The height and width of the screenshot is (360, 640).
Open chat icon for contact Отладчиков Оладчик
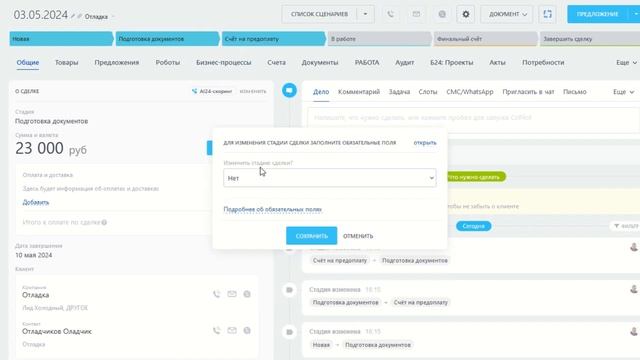pos(247,331)
